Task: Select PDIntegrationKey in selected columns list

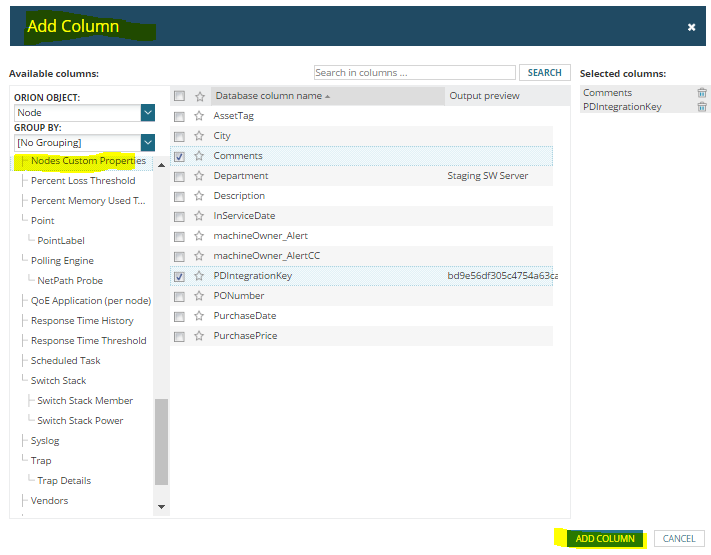Action: pyautogui.click(x=622, y=107)
